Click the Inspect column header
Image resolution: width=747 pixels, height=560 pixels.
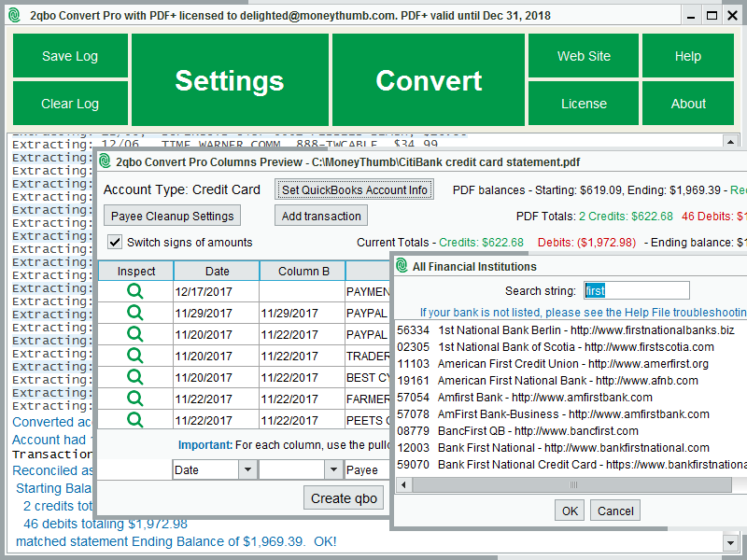click(x=135, y=271)
